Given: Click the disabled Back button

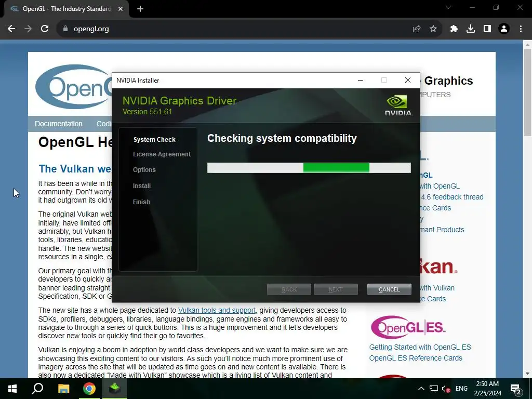Looking at the screenshot, I should coord(289,289).
